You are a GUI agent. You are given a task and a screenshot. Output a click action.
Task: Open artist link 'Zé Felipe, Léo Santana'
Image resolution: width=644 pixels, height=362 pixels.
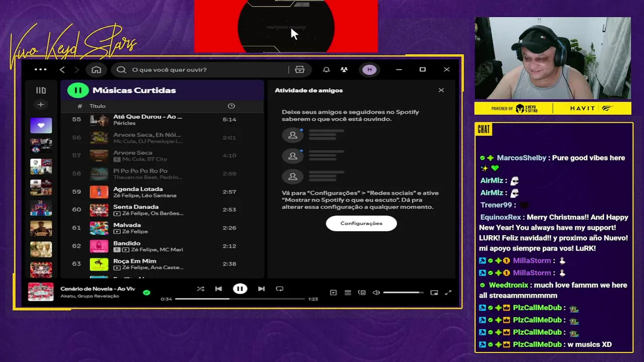[145, 196]
